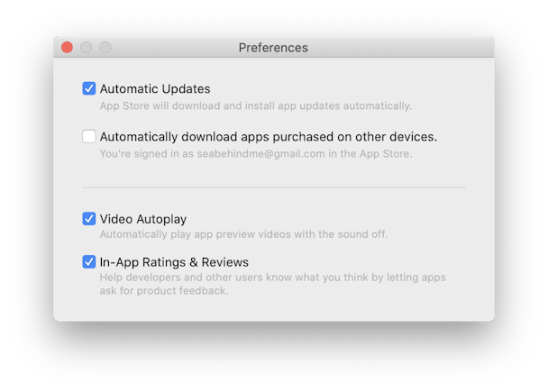Click the 'You're signed in as' text
Image resolution: width=548 pixels, height=392 pixels.
coord(147,154)
